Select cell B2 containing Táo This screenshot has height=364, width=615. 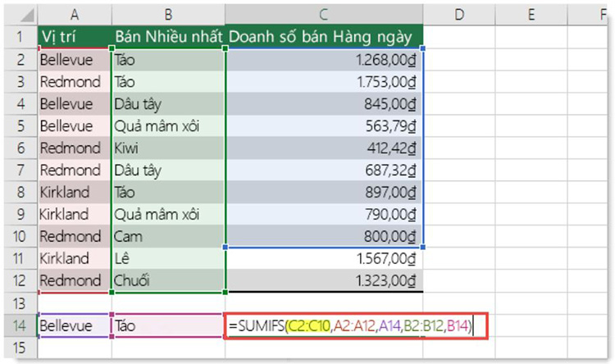(168, 60)
